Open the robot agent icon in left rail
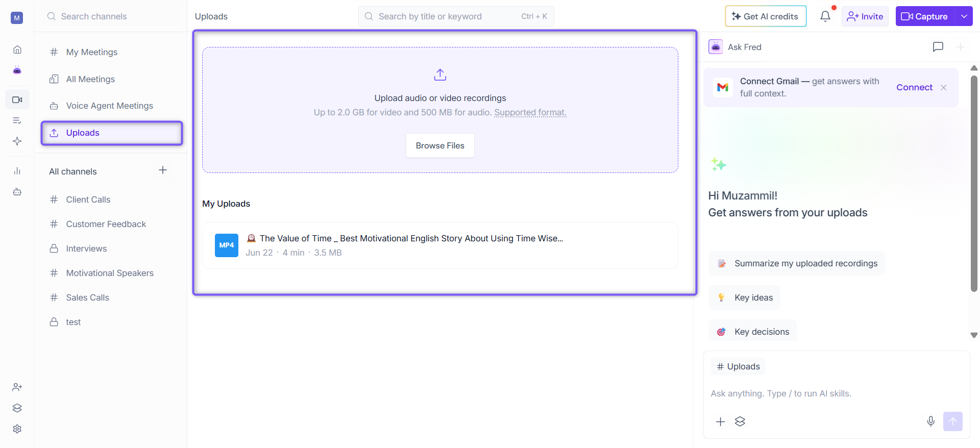Viewport: 980px width, 448px height. click(17, 192)
